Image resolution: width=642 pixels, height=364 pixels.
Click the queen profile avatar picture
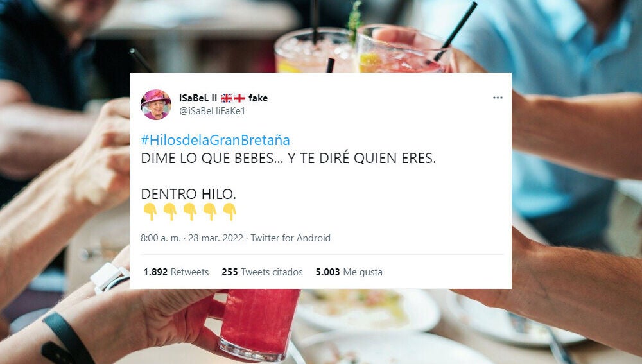coord(156,105)
